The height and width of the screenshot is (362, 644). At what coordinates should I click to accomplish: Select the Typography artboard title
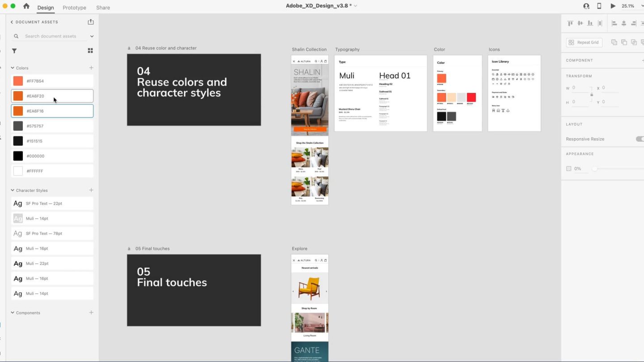click(x=347, y=50)
